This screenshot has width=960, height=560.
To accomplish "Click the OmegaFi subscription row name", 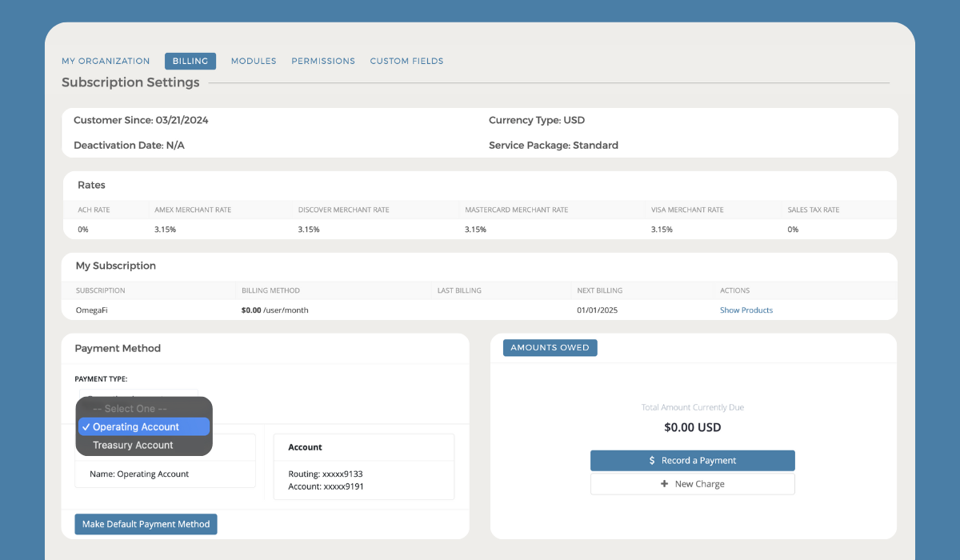I will 92,310.
